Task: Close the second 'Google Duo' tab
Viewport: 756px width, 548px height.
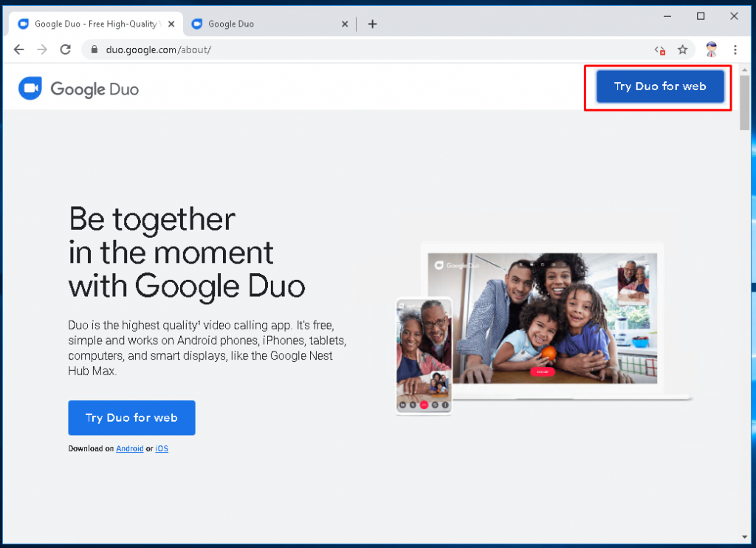Action: click(345, 24)
